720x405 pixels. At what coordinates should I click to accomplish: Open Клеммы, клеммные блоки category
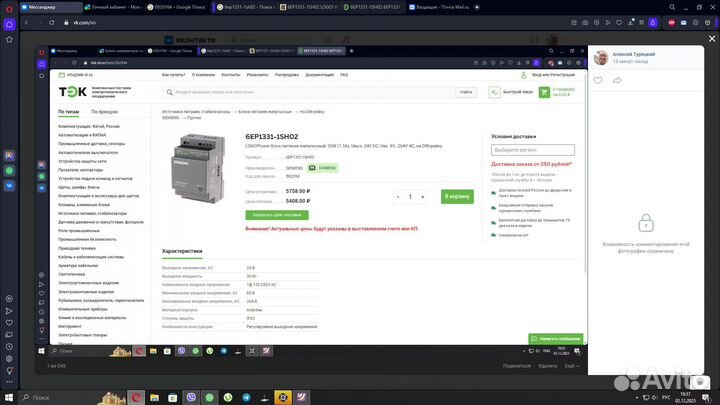(84, 205)
